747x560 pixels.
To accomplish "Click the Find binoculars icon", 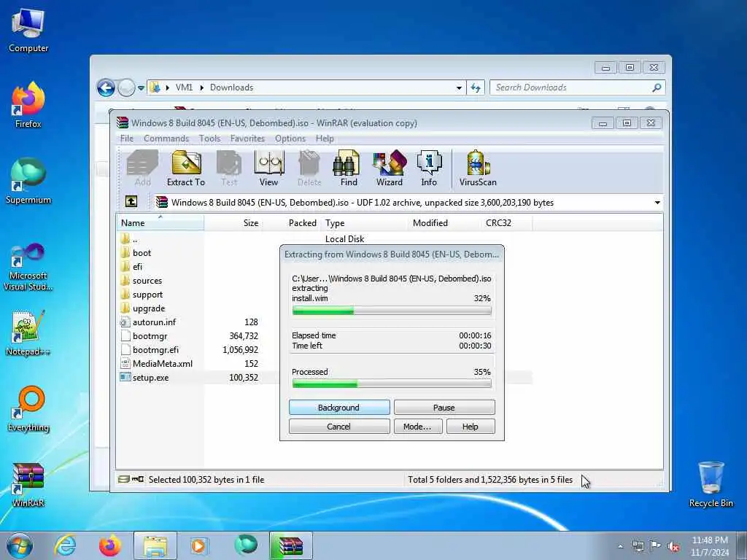I will [348, 168].
